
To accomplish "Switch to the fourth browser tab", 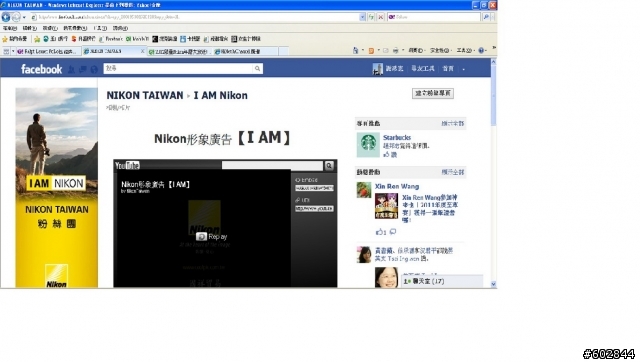I will [245, 51].
